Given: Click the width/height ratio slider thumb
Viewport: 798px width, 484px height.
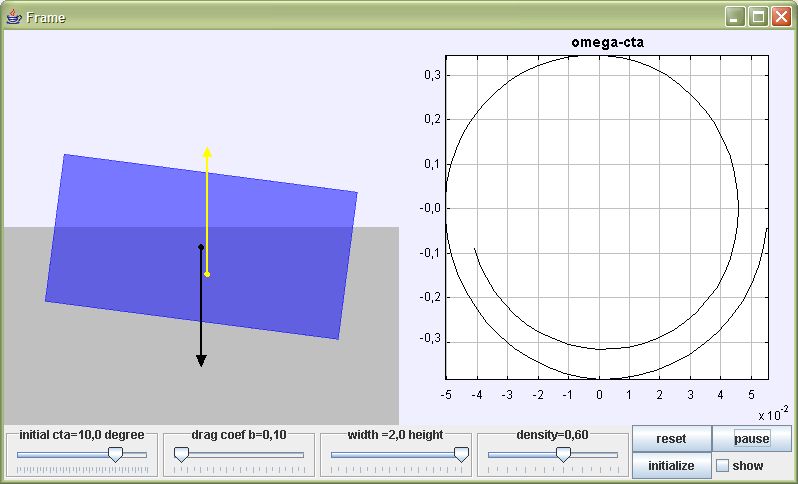Looking at the screenshot, I should click(x=461, y=454).
